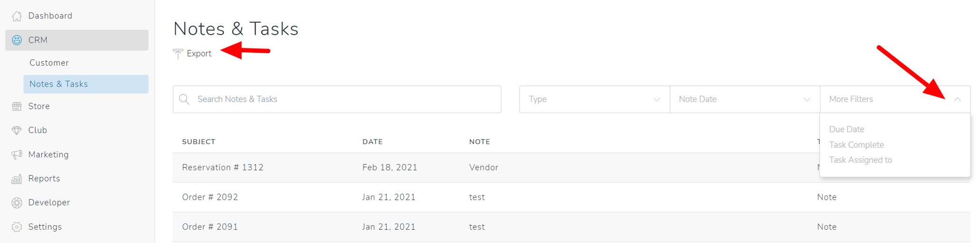Open the Customer submenu item
The width and height of the screenshot is (980, 243).
(49, 63)
